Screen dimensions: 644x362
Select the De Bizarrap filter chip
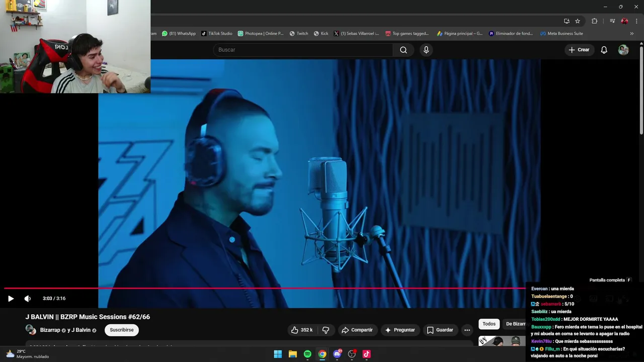[515, 324]
